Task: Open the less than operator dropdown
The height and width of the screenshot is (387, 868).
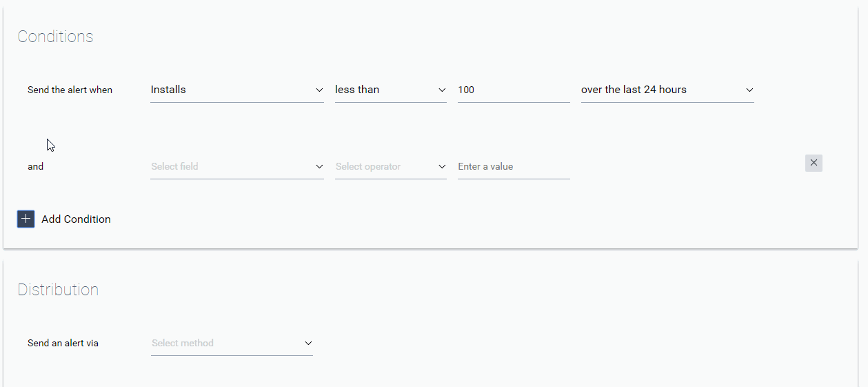Action: click(x=391, y=90)
